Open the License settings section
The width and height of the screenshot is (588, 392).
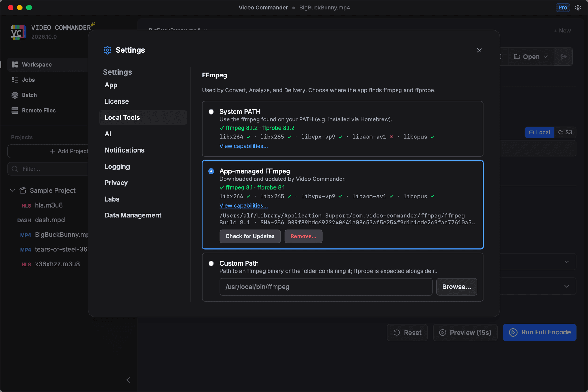pos(143,101)
